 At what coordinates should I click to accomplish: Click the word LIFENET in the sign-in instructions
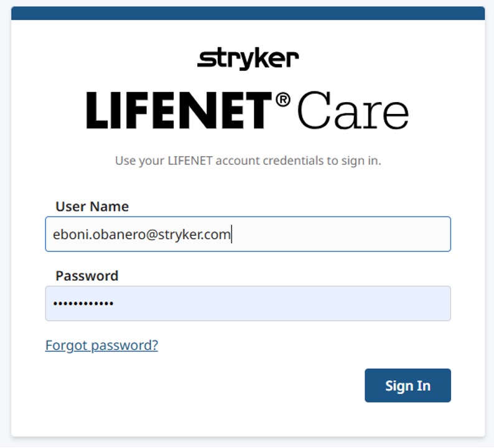190,161
